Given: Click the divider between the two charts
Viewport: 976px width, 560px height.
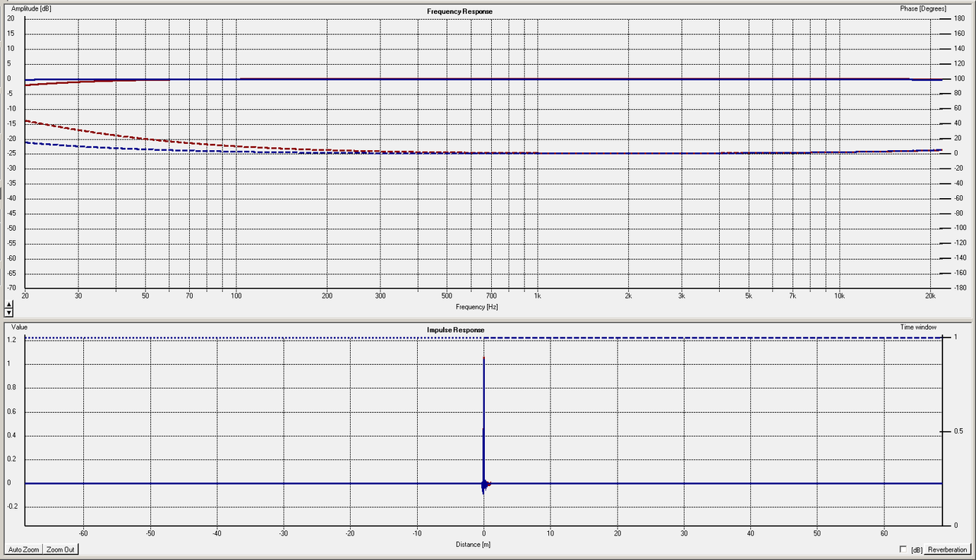Looking at the screenshot, I should [488, 320].
